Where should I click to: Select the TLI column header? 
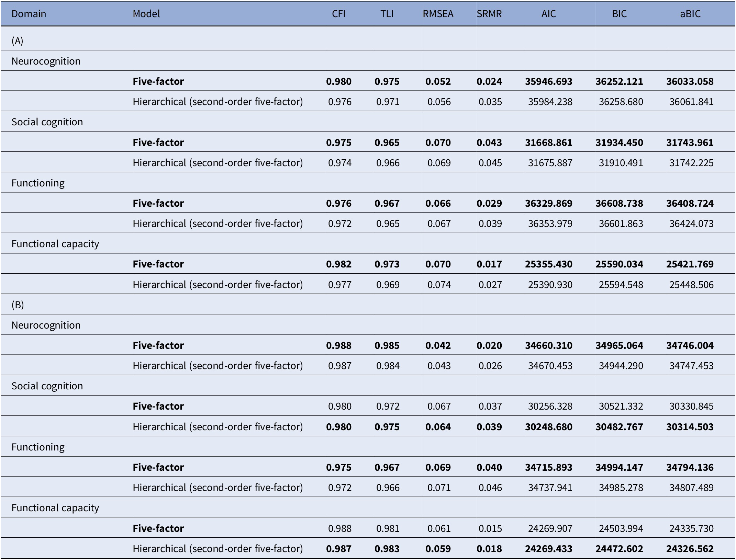pos(387,14)
